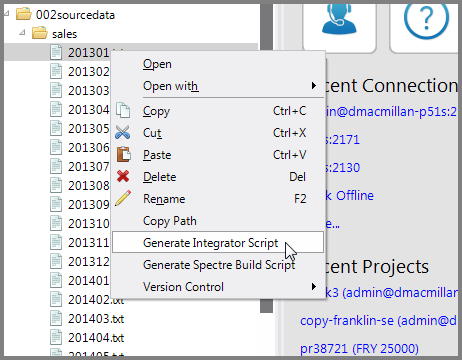The width and height of the screenshot is (462, 360).
Task: Click the red X Delete icon
Action: point(123,176)
